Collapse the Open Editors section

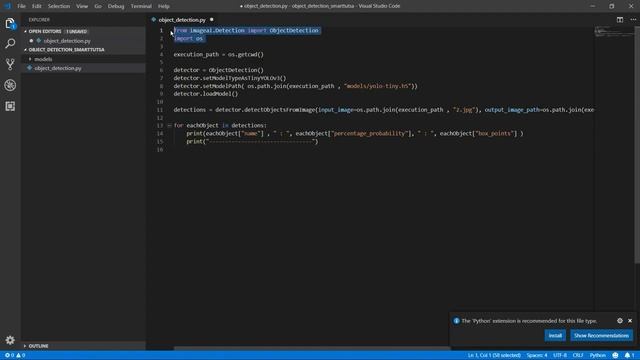tap(25, 31)
